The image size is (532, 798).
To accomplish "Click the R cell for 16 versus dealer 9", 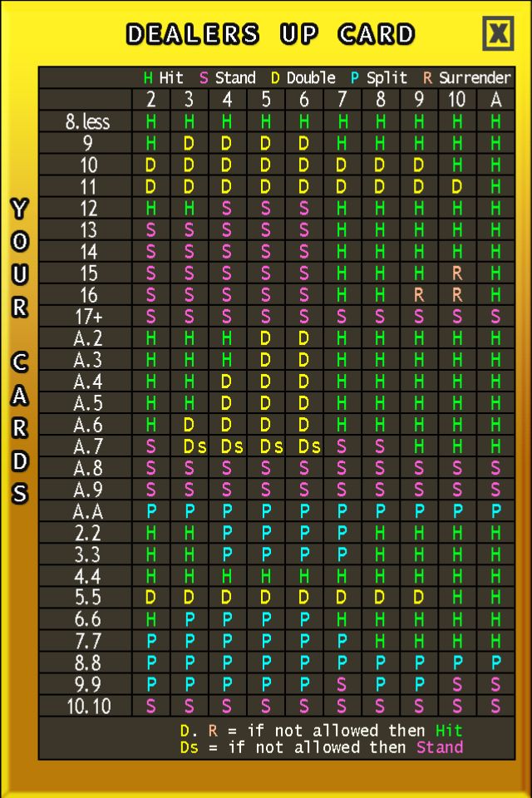I will point(419,294).
